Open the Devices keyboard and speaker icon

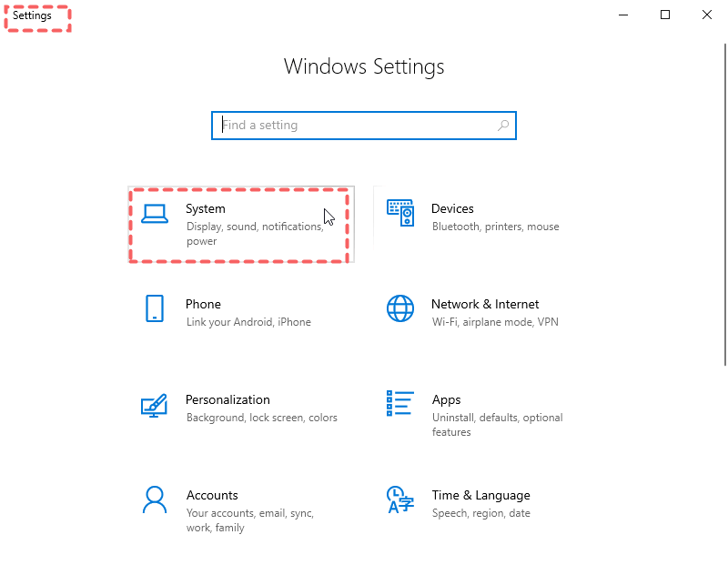[400, 213]
